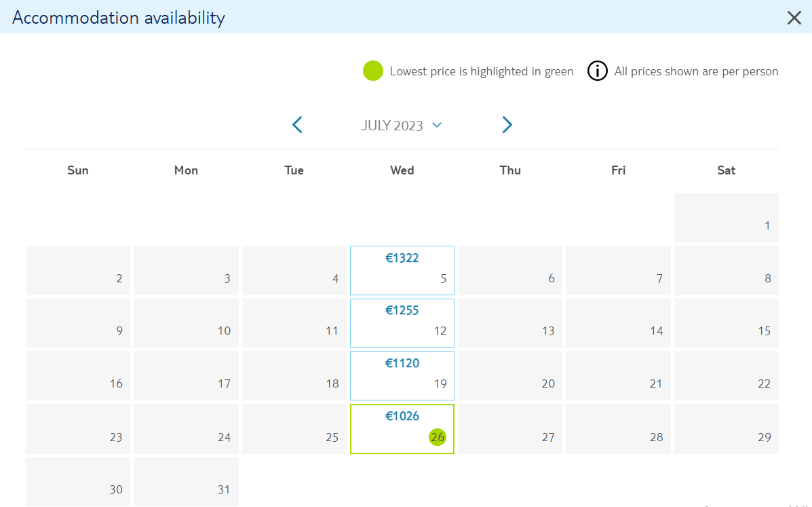Image resolution: width=812 pixels, height=507 pixels.
Task: Click the greyed-out July 23 cell
Action: click(x=78, y=430)
